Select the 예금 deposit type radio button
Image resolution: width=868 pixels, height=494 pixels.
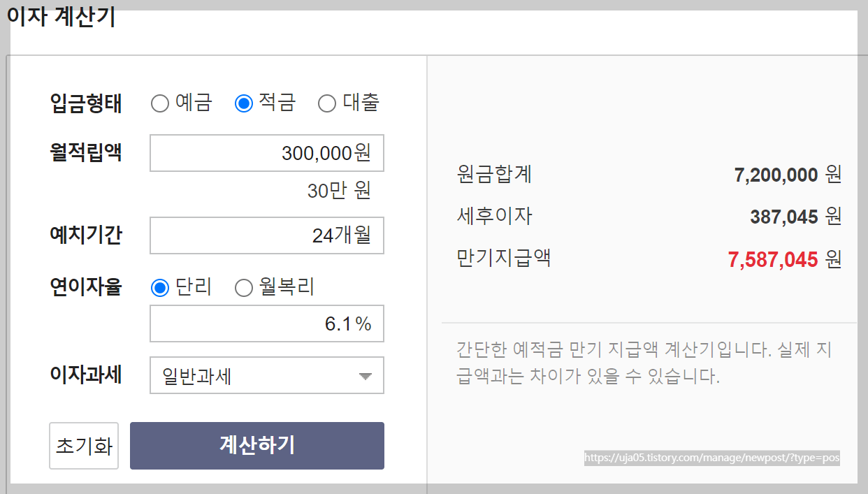coord(160,103)
